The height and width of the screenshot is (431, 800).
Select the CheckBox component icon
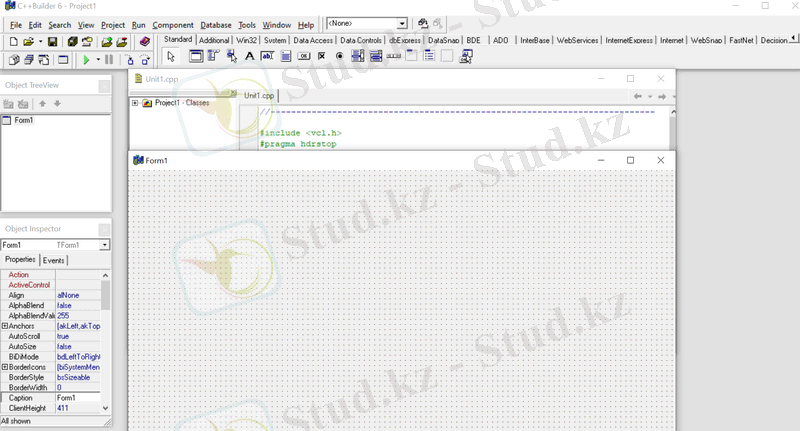click(321, 56)
